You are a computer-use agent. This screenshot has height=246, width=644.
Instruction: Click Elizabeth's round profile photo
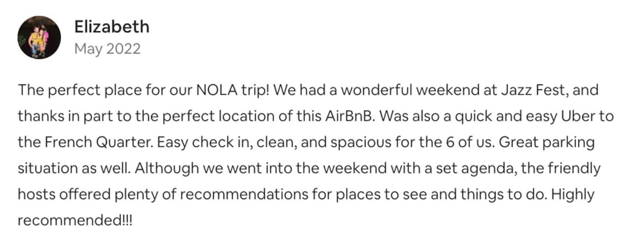[x=39, y=37]
